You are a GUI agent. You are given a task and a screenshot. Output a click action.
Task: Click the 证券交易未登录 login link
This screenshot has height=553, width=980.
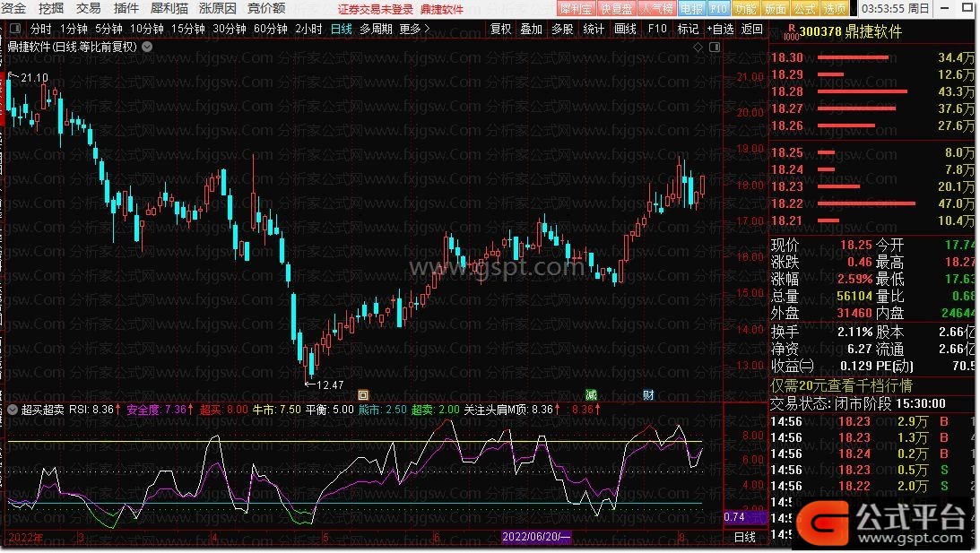376,9
